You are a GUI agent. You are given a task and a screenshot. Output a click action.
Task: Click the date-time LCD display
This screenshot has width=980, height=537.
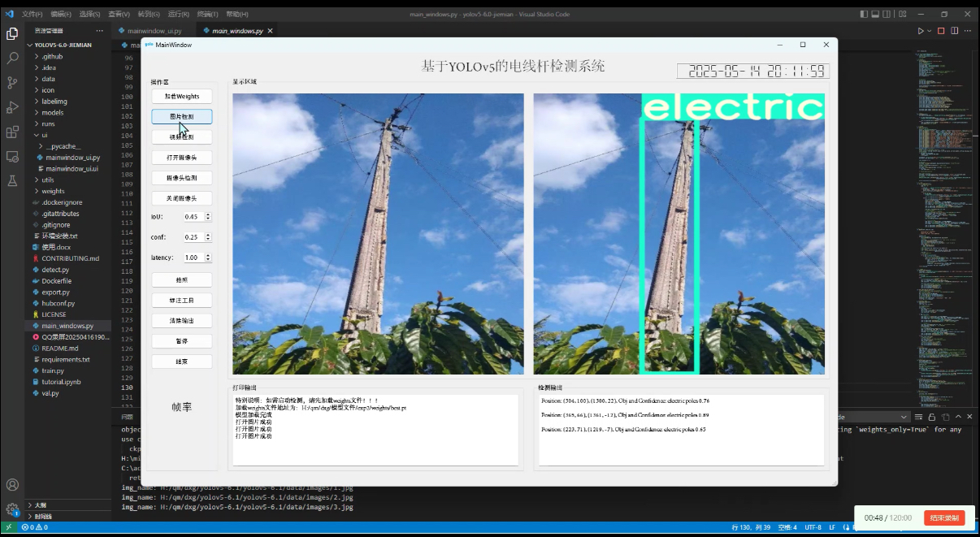(752, 71)
